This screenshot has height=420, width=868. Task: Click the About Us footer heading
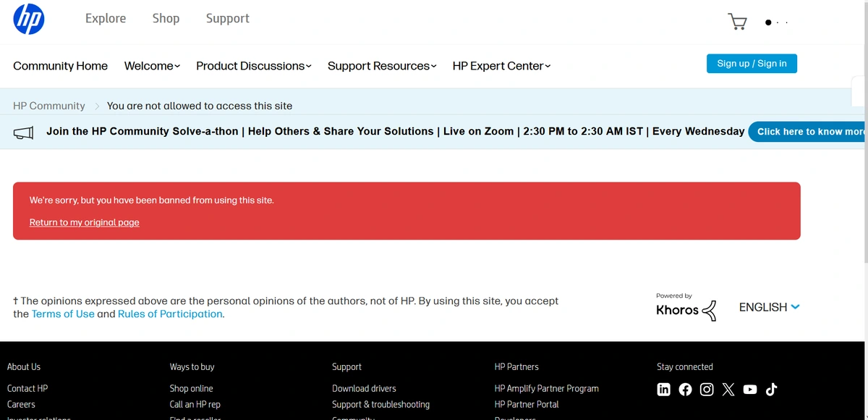click(24, 366)
